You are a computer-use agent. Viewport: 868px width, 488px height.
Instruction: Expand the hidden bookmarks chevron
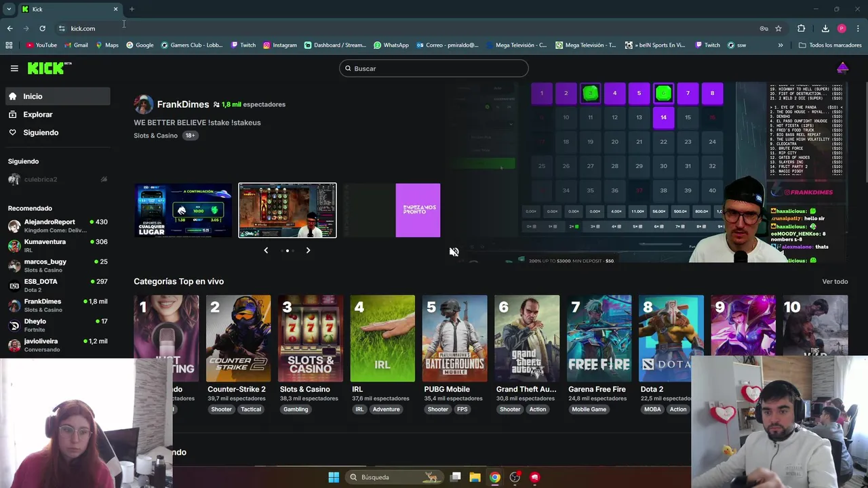(781, 45)
